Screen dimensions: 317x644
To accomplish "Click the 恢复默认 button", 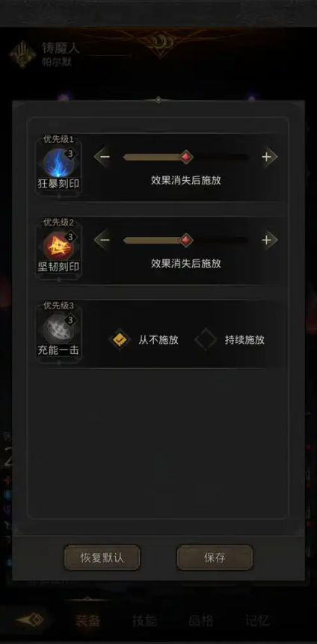I will coord(102,558).
